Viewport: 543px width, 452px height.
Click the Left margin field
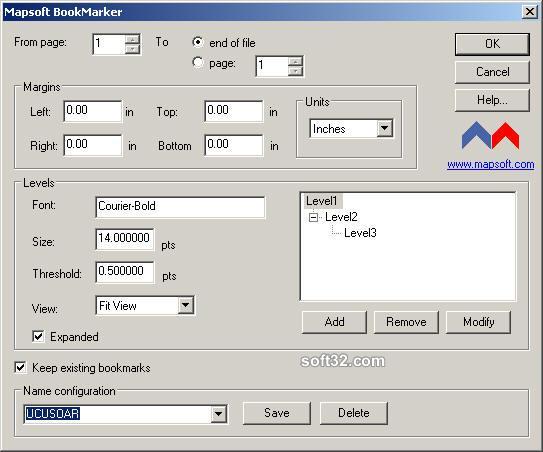tap(93, 111)
